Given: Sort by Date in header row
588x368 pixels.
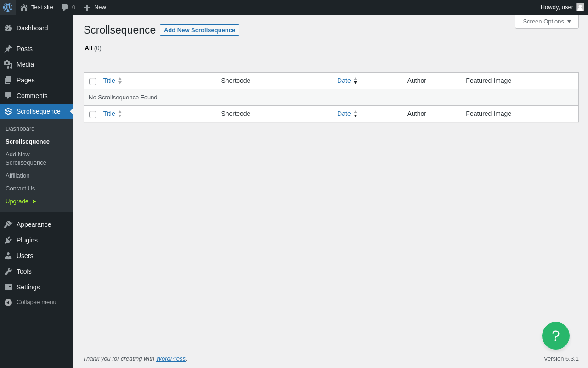Looking at the screenshot, I should [x=344, y=80].
